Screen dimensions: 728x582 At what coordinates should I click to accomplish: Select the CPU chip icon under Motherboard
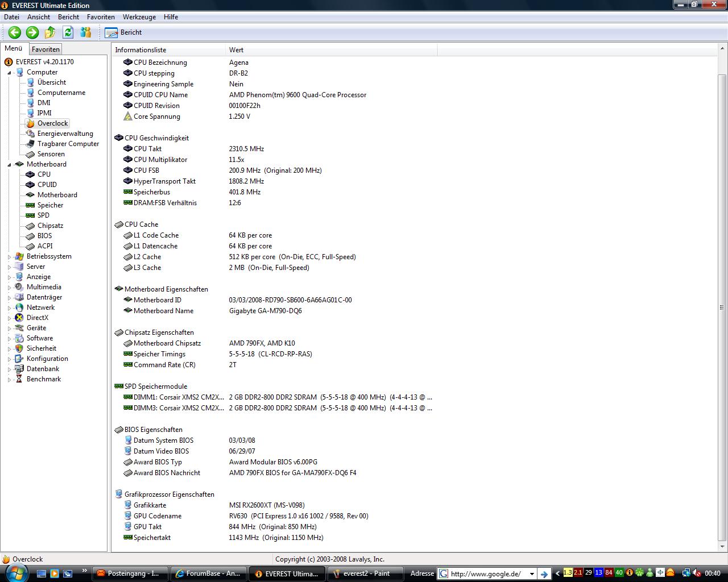(x=30, y=174)
